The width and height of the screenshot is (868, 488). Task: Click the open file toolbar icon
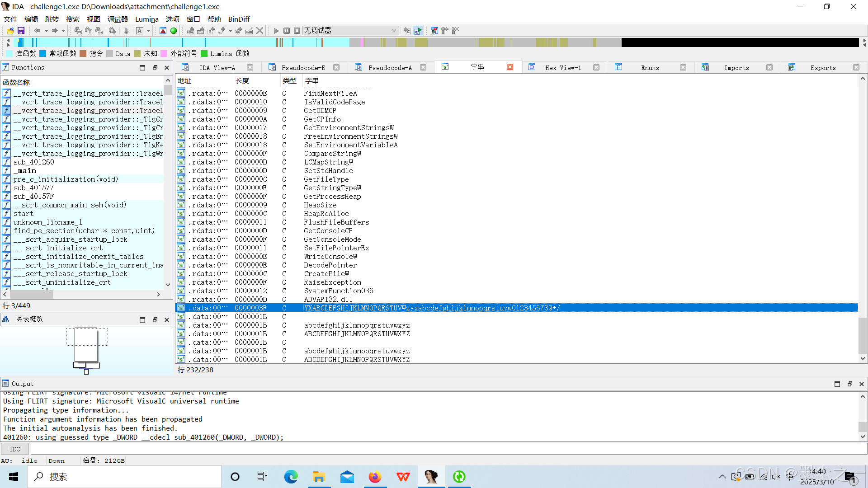(10, 31)
